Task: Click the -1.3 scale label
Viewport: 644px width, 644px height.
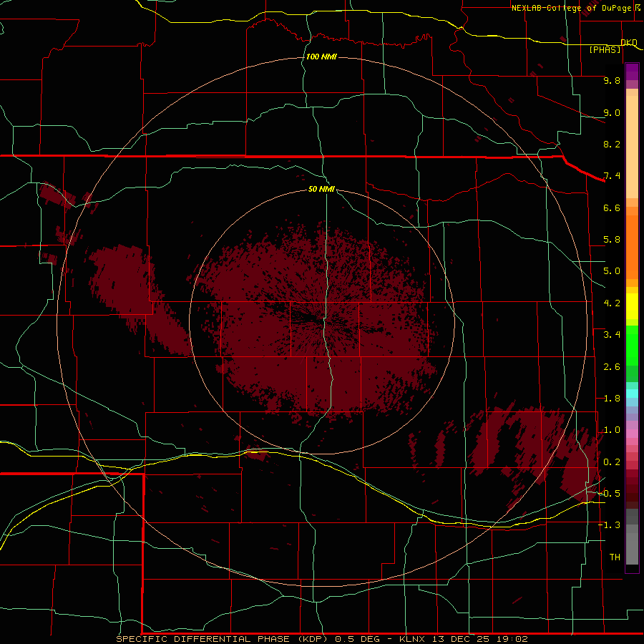Action: [610, 525]
